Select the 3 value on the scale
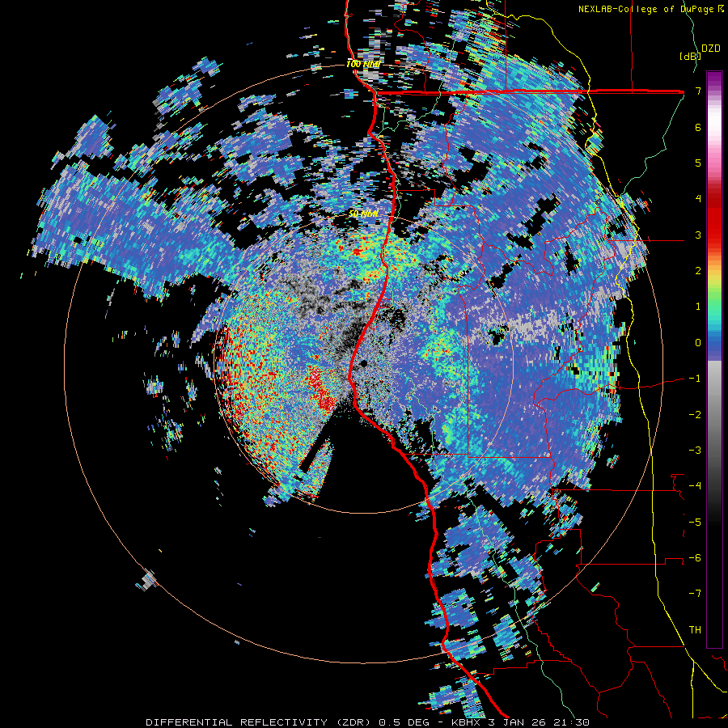 [698, 235]
